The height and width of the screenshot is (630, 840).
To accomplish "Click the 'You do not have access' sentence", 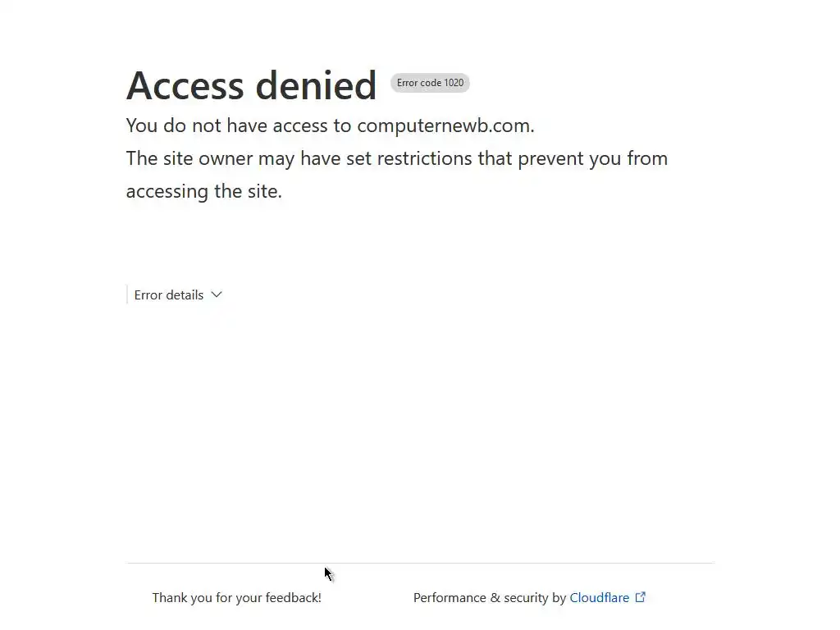I will (x=330, y=126).
